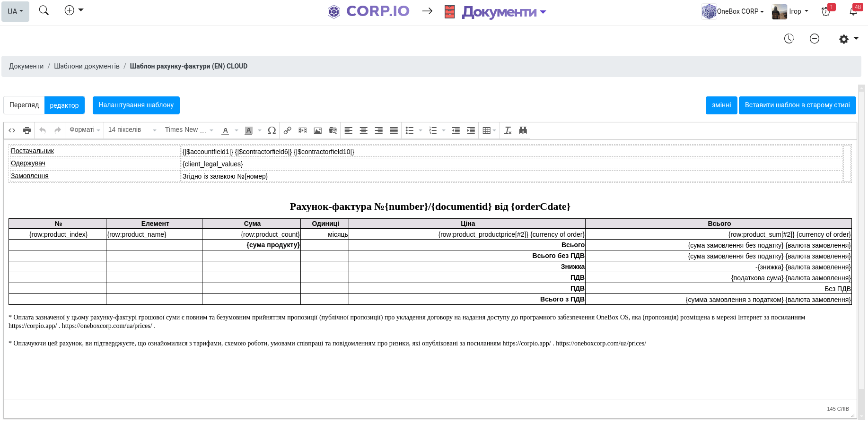Click the search magnifier in top bar
The height and width of the screenshot is (422, 868).
tap(44, 10)
